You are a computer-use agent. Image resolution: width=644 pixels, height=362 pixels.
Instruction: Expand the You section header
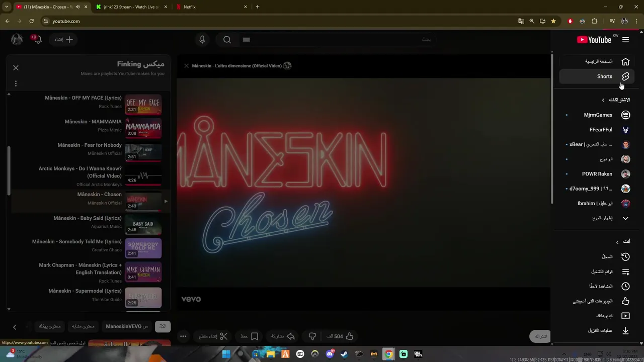coord(623,242)
